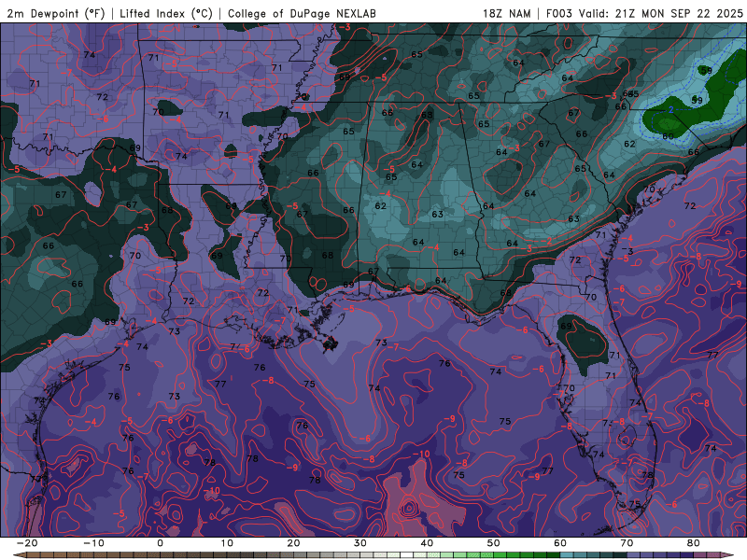
Task: Click the white segment of the color bar
Action: [406, 555]
